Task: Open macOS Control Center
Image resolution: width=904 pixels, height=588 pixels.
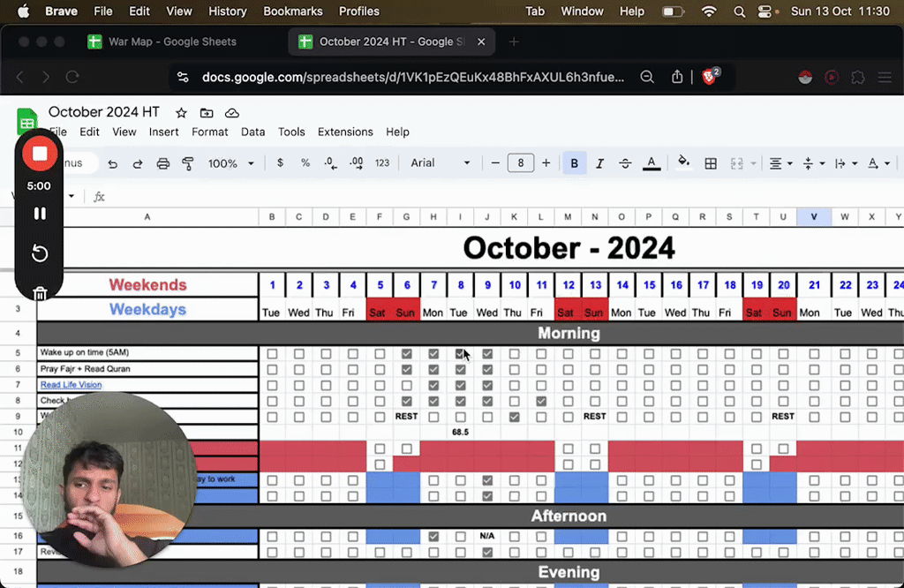Action: 765,11
